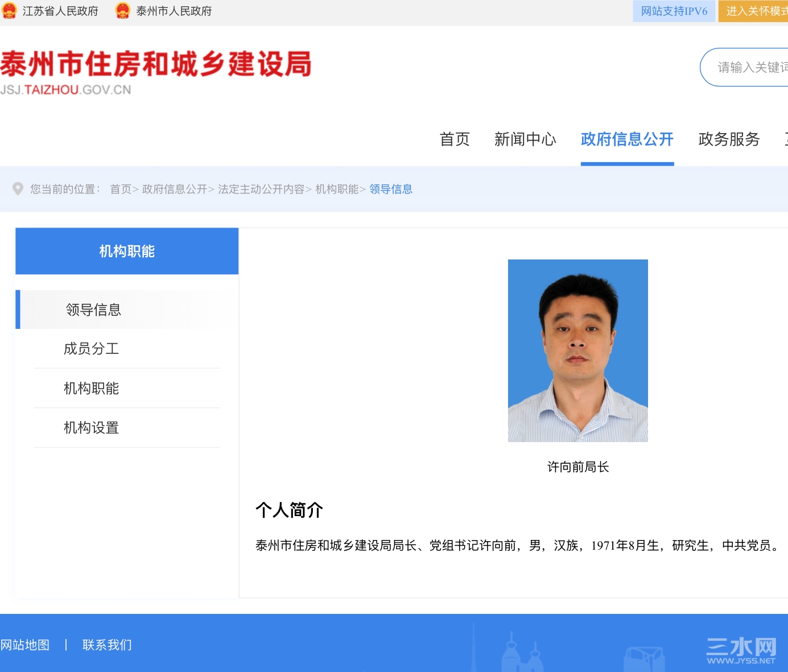This screenshot has height=672, width=788.
Task: Select 政府信息公开 navigation tab
Action: (627, 139)
